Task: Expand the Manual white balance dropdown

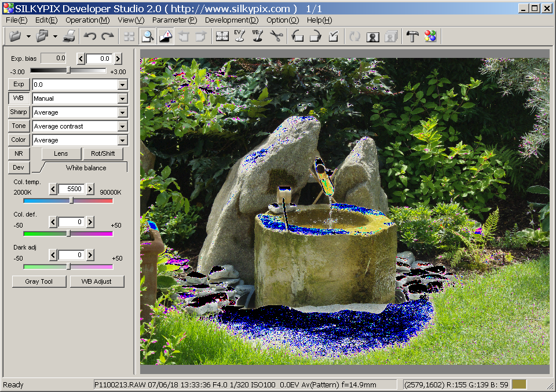Action: click(122, 99)
